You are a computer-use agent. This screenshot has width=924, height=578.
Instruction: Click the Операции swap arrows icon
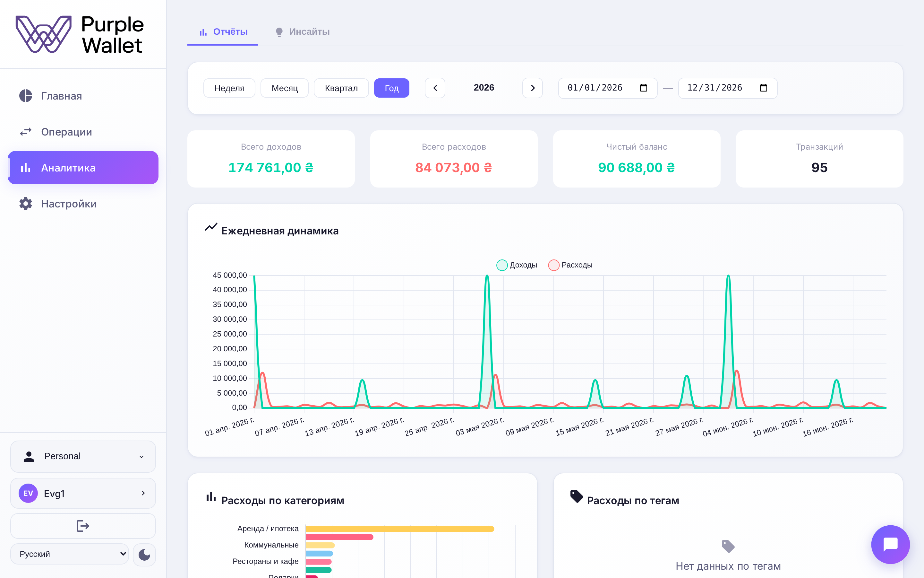(26, 132)
